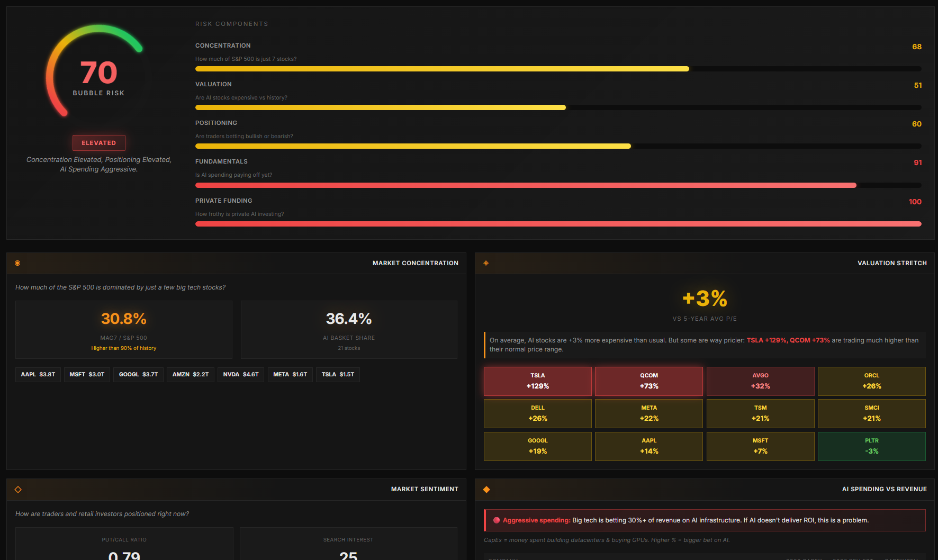Click the QCOM +73% valuation tile
Screen dimensions: 938x560
648,381
